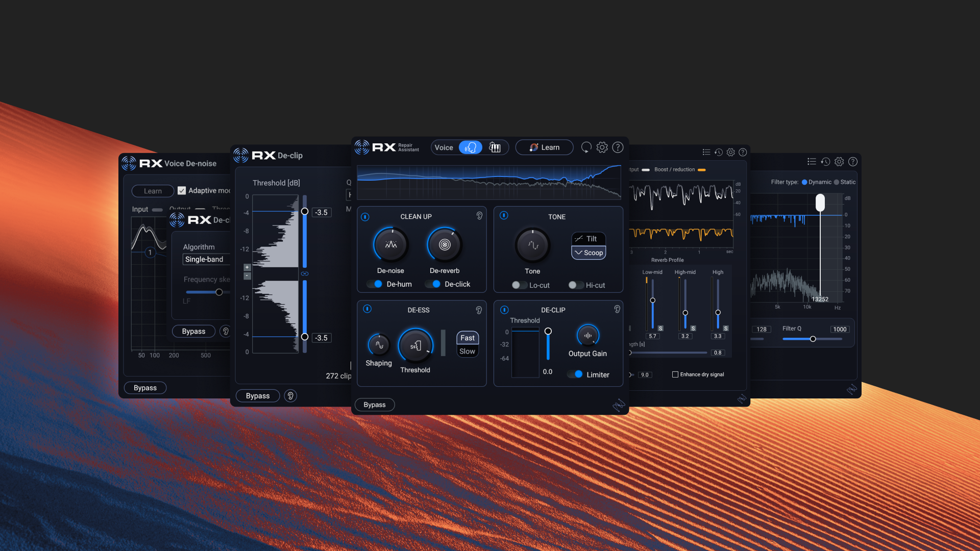Toggle the De-click switch
The image size is (980, 551).
pyautogui.click(x=432, y=284)
